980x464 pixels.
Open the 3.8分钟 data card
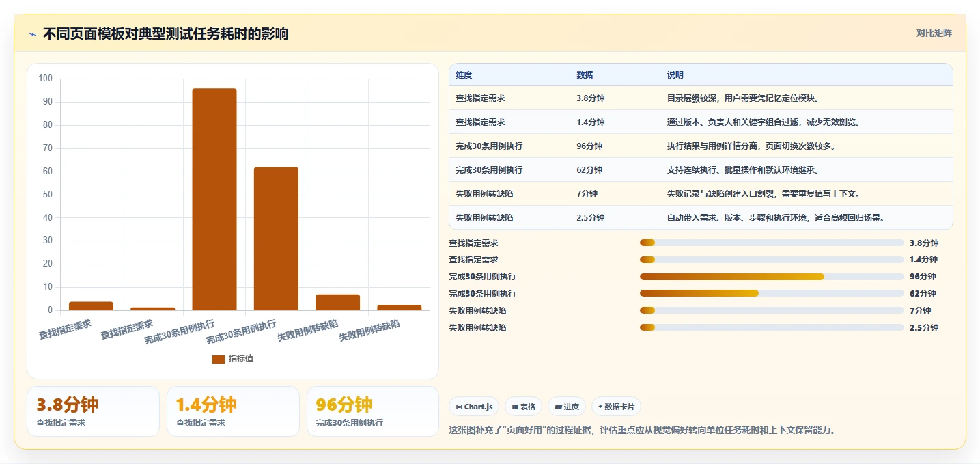93,411
